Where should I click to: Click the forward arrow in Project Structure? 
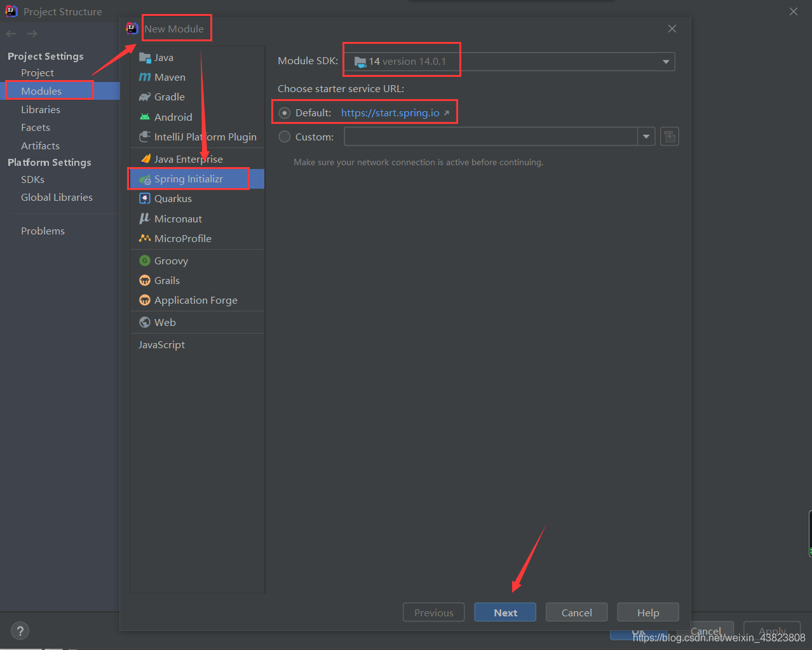[x=32, y=33]
